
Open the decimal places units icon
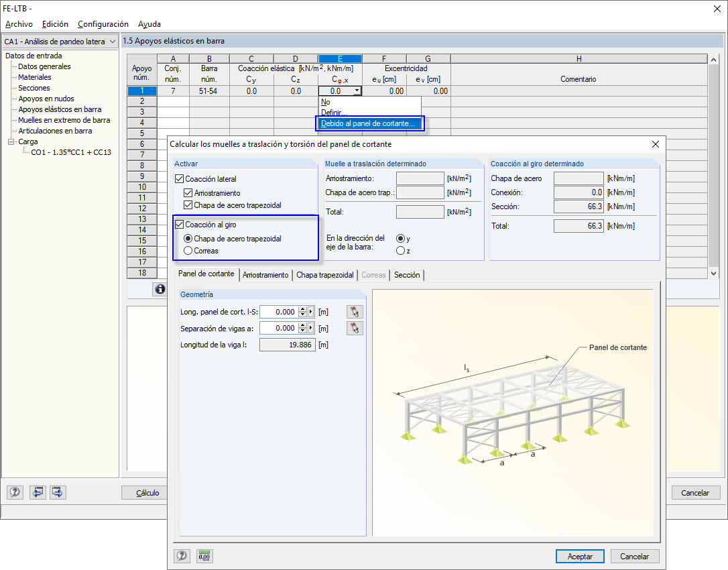(x=204, y=556)
